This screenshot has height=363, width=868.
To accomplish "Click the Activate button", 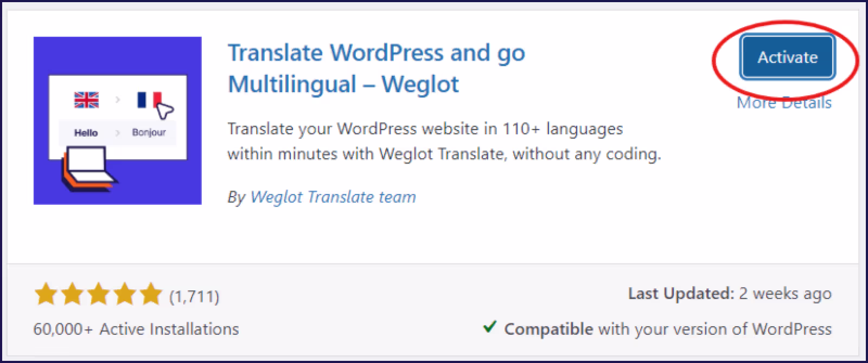I will point(787,57).
